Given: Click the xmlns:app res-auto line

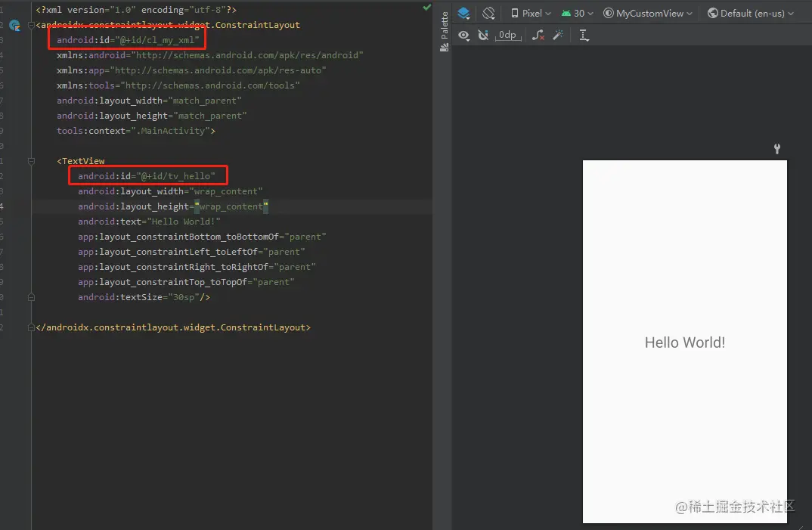Looking at the screenshot, I should [191, 70].
